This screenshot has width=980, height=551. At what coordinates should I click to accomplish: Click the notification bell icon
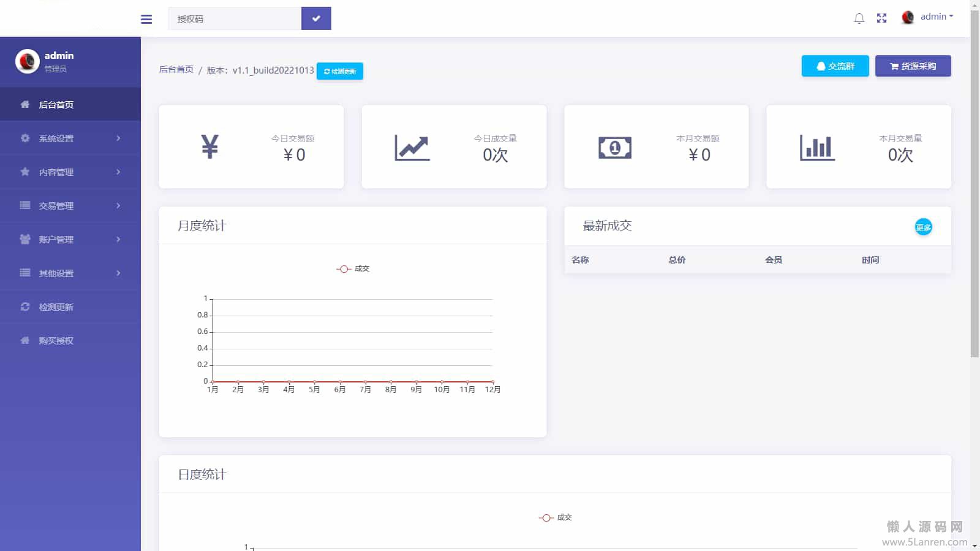pyautogui.click(x=859, y=18)
